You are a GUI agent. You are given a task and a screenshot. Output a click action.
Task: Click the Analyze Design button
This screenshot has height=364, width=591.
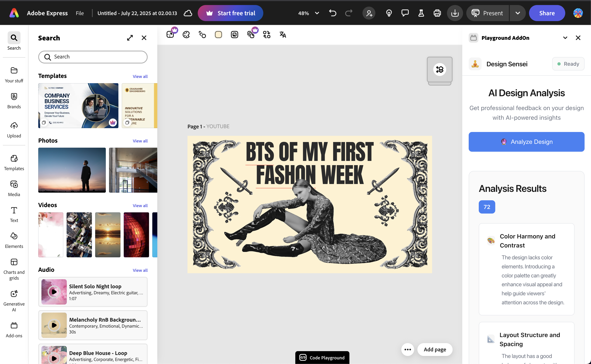click(x=526, y=142)
